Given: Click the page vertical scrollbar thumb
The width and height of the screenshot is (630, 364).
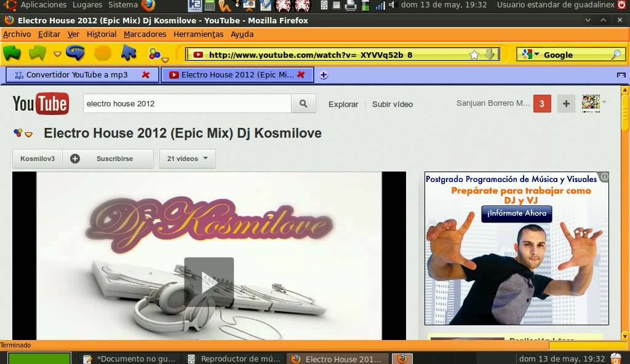Looking at the screenshot, I should pos(625,113).
